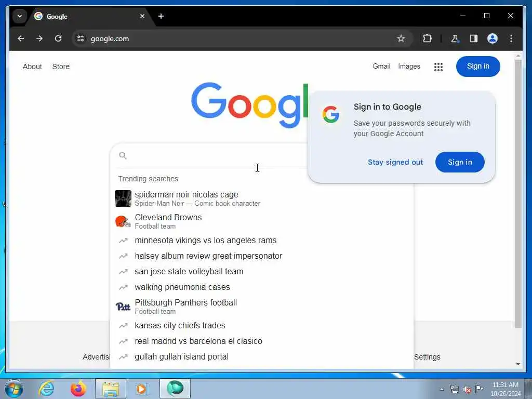Click the Spider-Man Noir thumbnail image
This screenshot has width=532, height=399.
click(x=123, y=198)
